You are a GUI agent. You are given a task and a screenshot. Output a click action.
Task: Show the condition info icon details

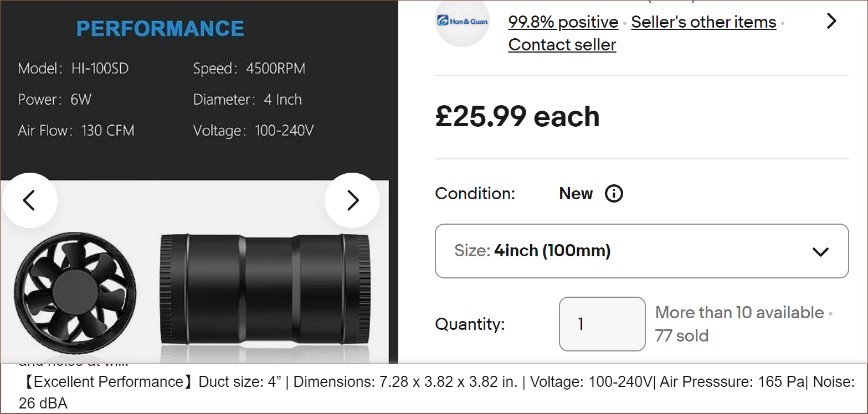point(614,194)
